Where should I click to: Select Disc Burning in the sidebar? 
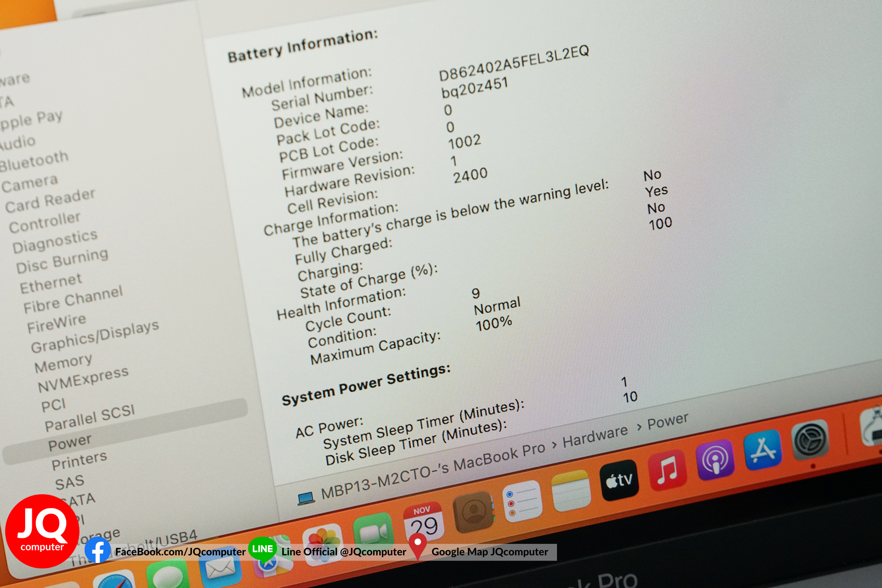pos(62,261)
